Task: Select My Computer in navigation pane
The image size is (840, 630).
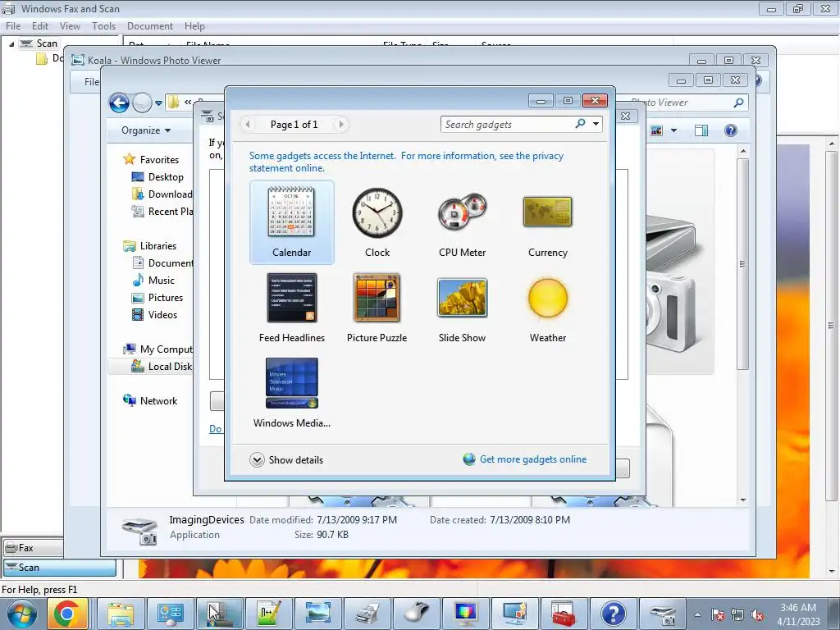Action: click(158, 349)
